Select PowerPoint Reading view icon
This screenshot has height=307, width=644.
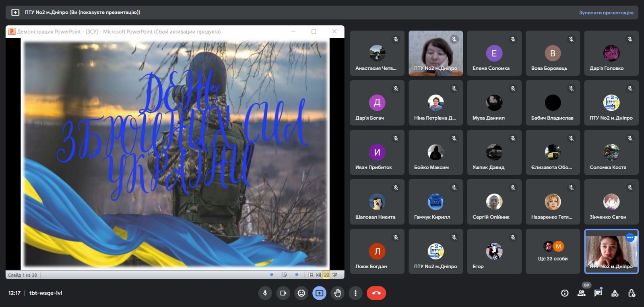[x=326, y=275]
